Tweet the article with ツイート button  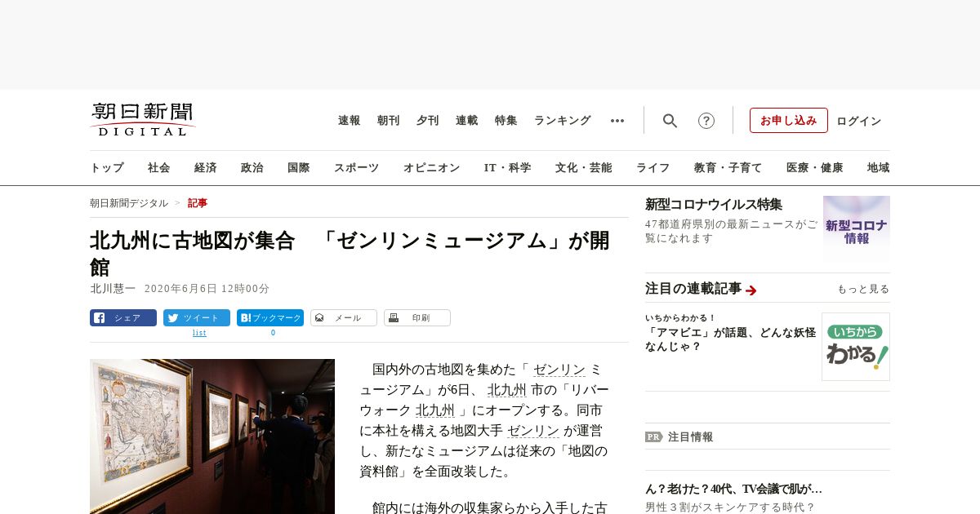(x=197, y=318)
